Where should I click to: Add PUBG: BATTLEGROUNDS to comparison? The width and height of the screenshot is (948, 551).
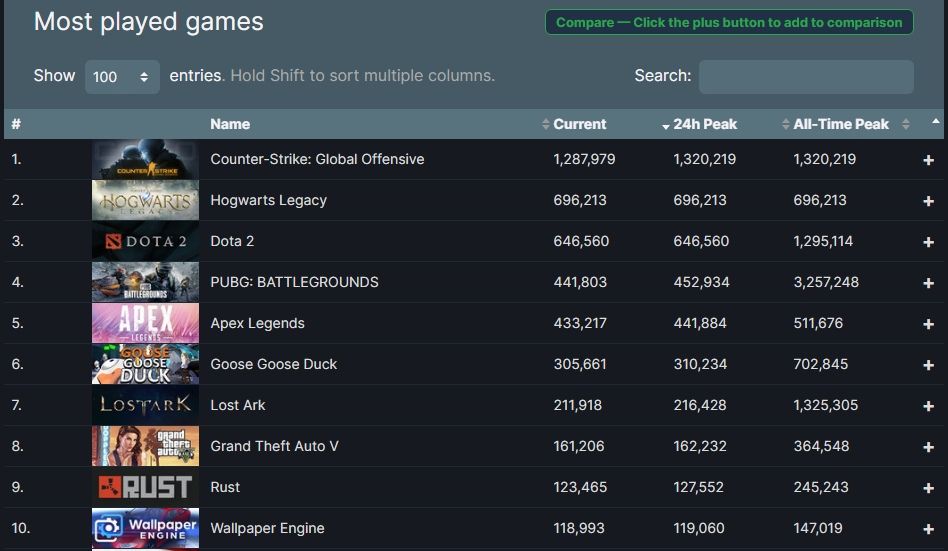click(x=928, y=283)
